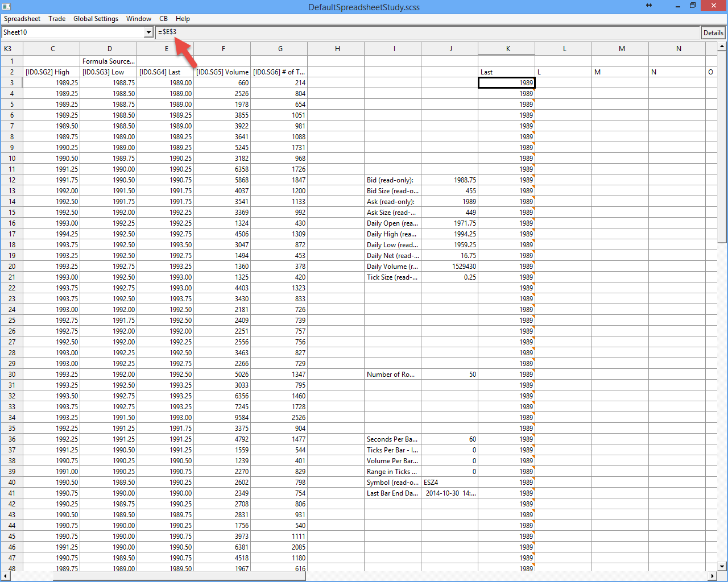The height and width of the screenshot is (582, 728).
Task: Select the Daily Net value 16.75
Action: point(450,256)
